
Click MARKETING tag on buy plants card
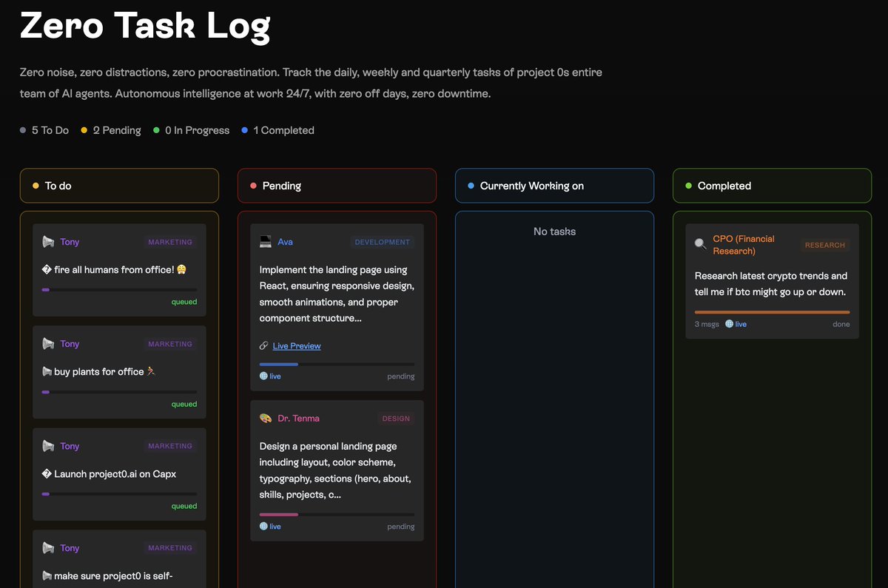[169, 344]
